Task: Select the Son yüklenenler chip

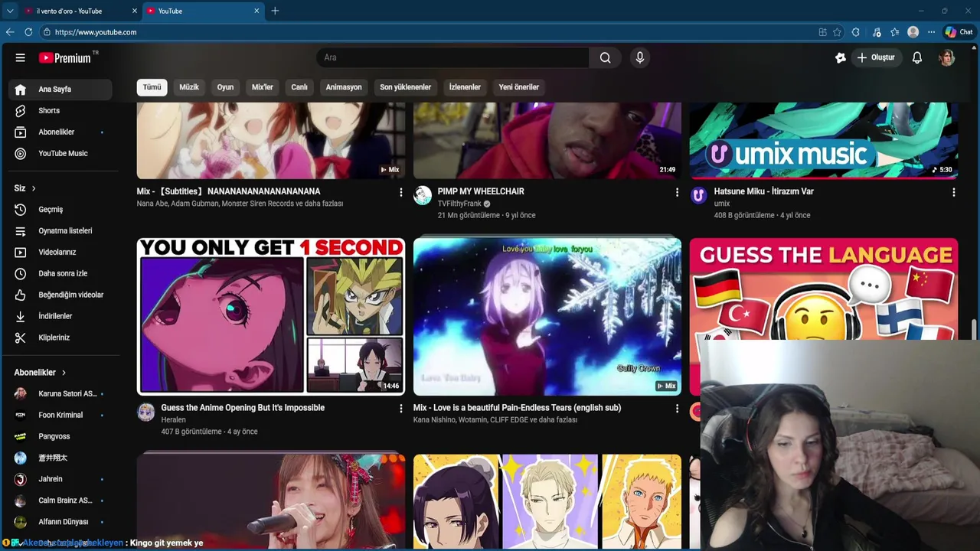Action: coord(406,87)
